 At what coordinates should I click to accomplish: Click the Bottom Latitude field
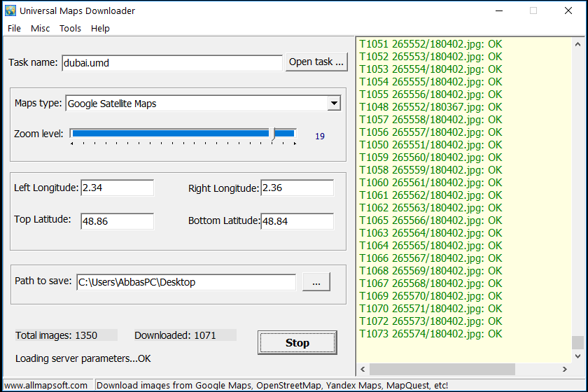pos(297,221)
